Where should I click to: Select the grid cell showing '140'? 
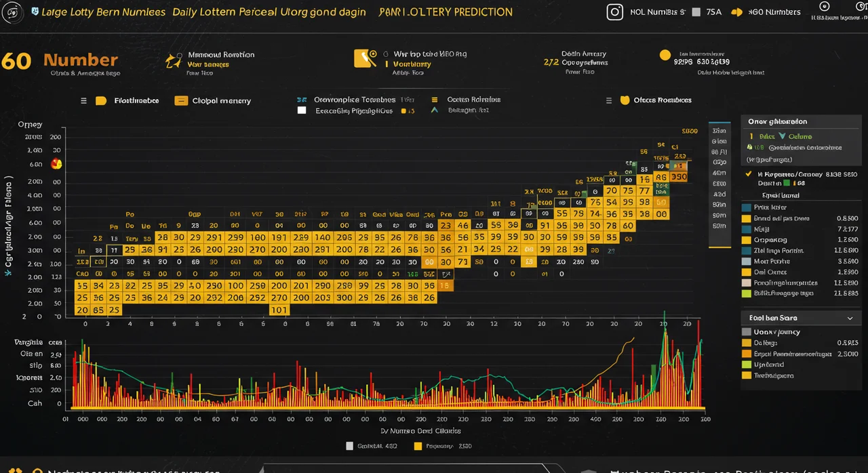click(x=323, y=238)
